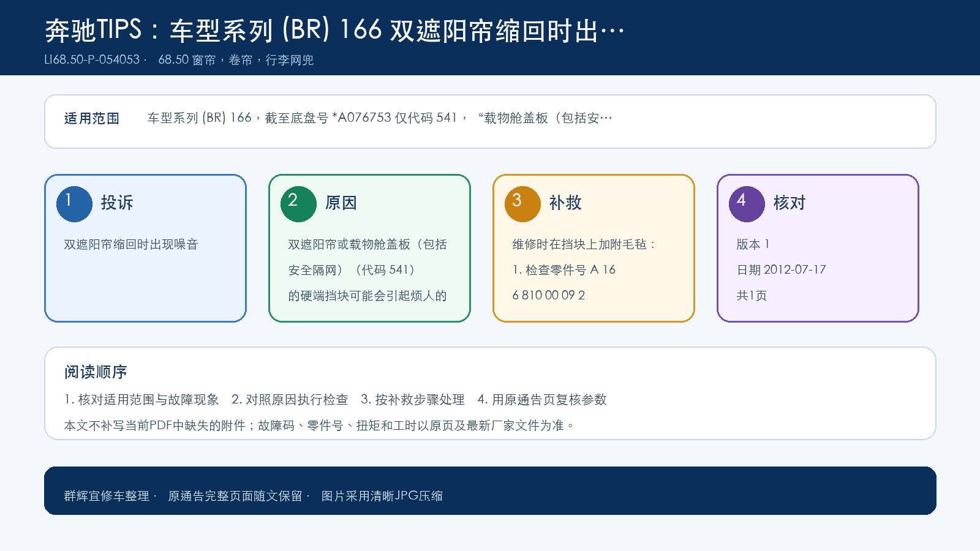Click footer text 原通告完整页面随文保留
Screen dimensions: 980x551
pos(235,496)
